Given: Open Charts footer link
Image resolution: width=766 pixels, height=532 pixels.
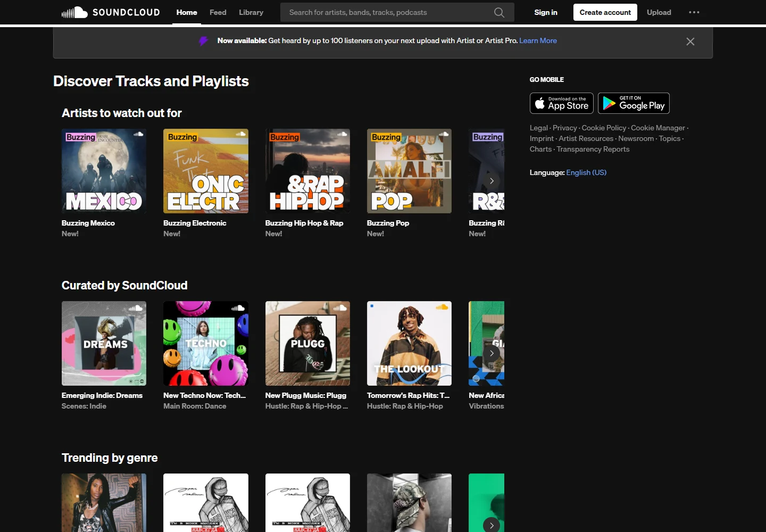Looking at the screenshot, I should 540,149.
